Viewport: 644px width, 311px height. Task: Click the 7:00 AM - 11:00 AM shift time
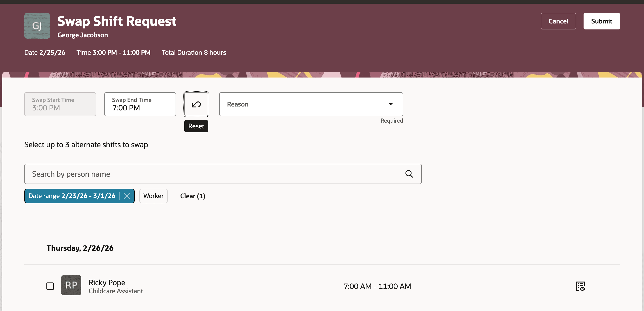[377, 286]
